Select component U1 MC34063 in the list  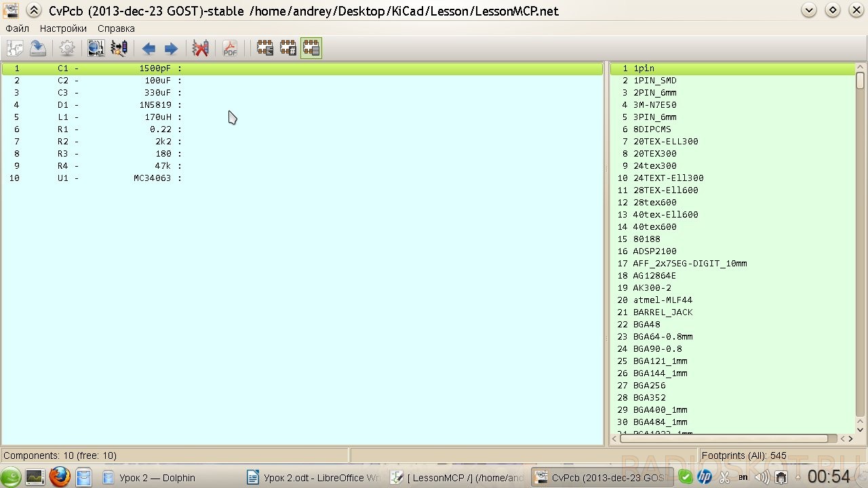tap(302, 178)
